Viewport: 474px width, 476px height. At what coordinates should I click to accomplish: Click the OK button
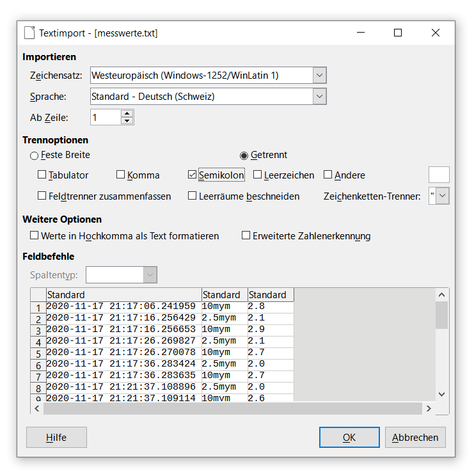click(349, 438)
